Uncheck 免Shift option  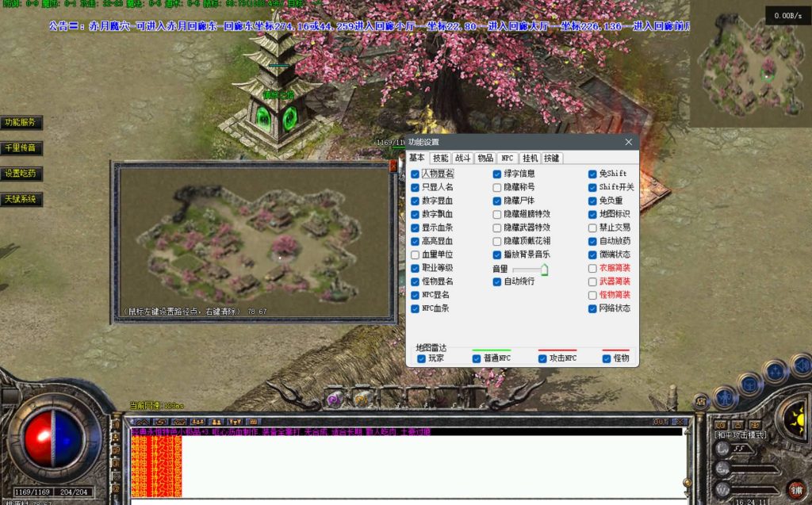coord(592,174)
